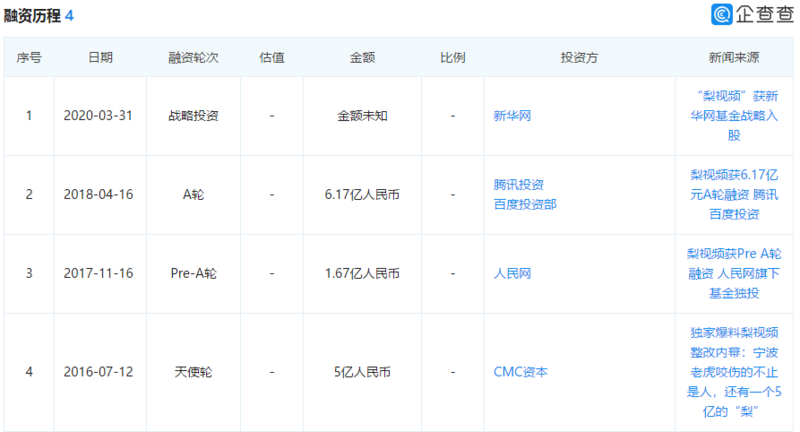Viewport: 800px width, 432px height.
Task: Open the 新华网 investor link
Action: pyautogui.click(x=512, y=116)
